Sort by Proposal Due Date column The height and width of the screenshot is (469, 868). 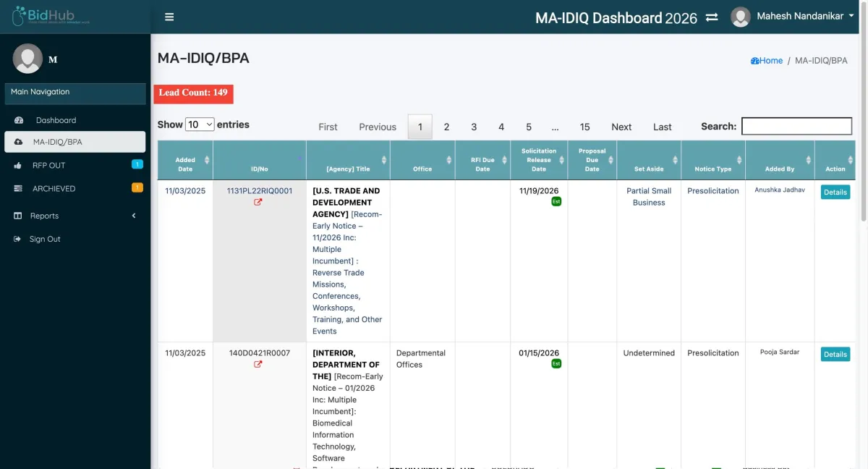(x=592, y=160)
